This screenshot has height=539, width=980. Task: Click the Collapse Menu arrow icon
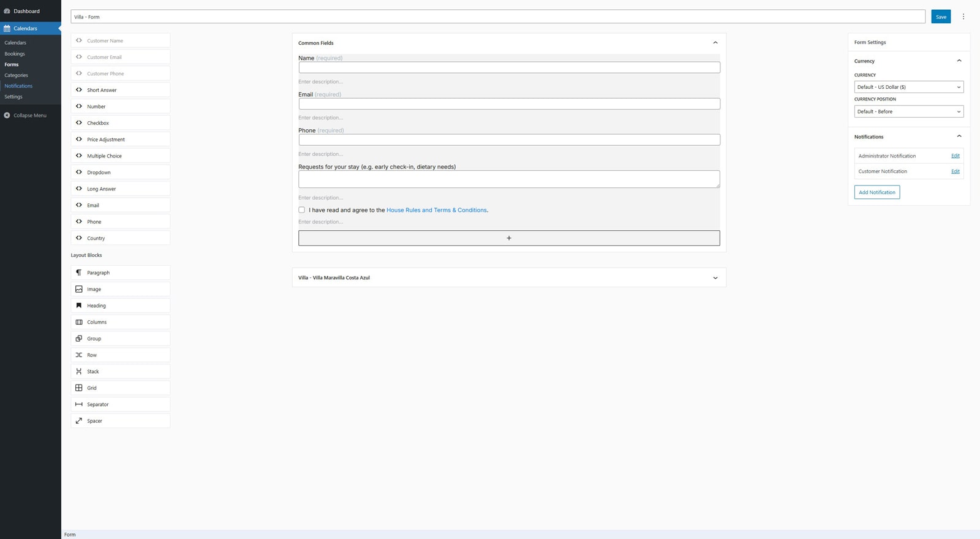click(x=7, y=115)
